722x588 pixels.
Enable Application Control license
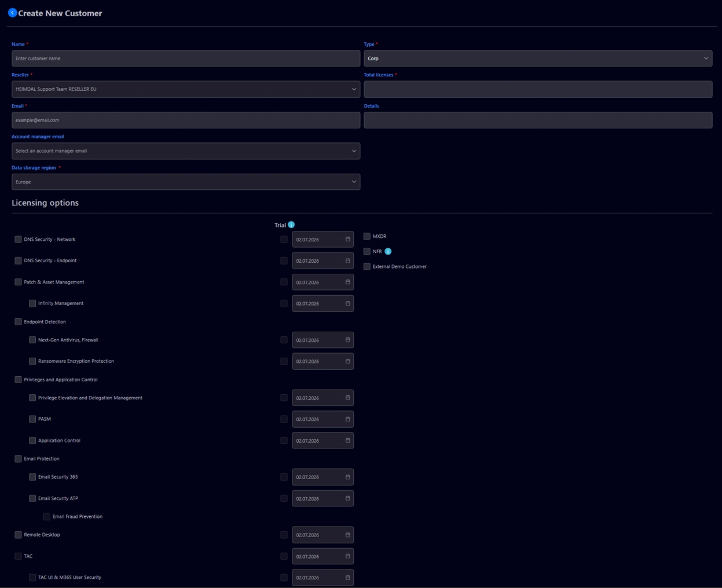[32, 440]
